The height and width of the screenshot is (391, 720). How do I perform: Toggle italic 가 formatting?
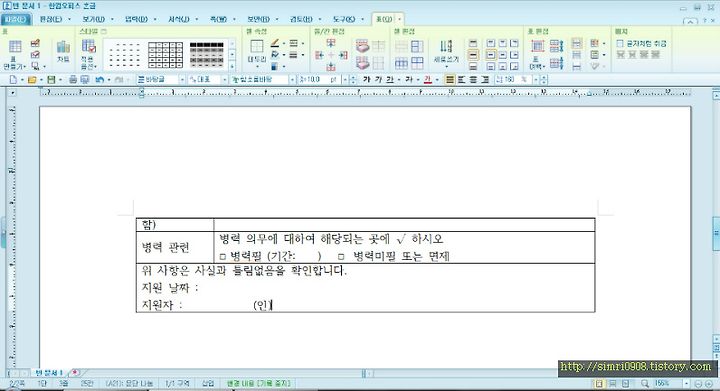[378, 80]
